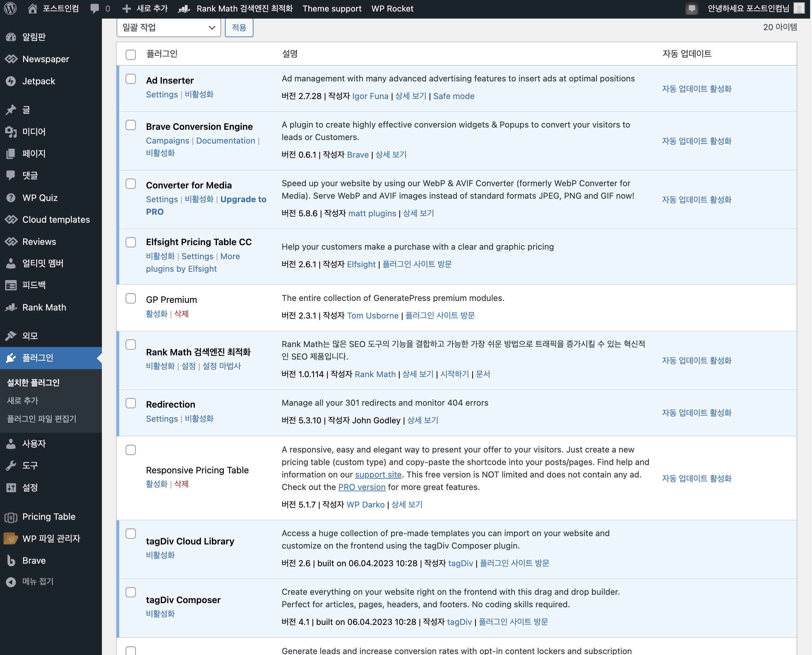The width and height of the screenshot is (812, 655).
Task: Open Ad Inserter Settings link
Action: pyautogui.click(x=162, y=95)
